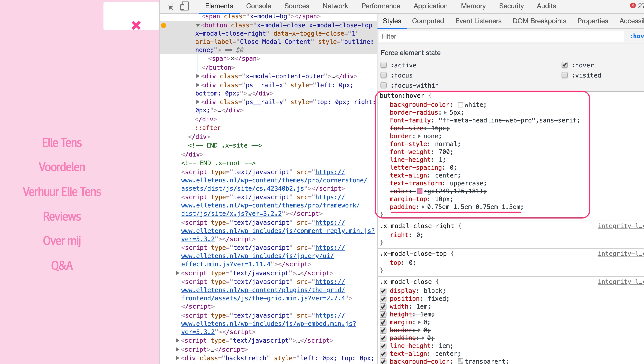Open the Memory tab
Screen dimensions: 644x364
tap(473, 6)
